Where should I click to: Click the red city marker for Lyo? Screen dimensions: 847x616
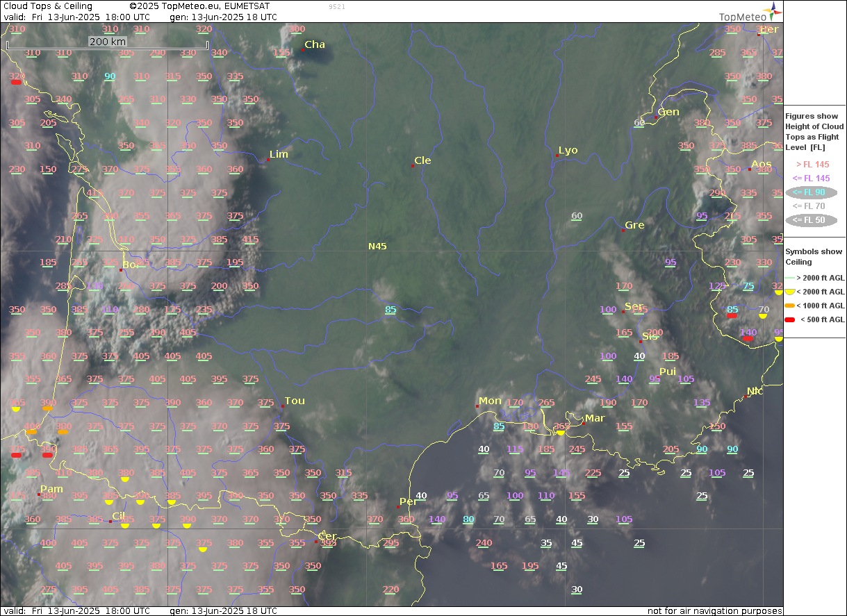pyautogui.click(x=557, y=156)
